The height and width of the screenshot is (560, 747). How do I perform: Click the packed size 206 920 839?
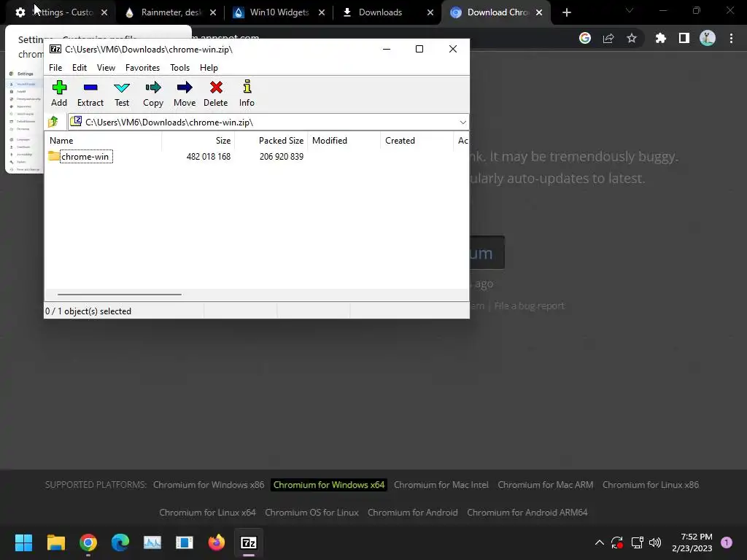(x=281, y=156)
